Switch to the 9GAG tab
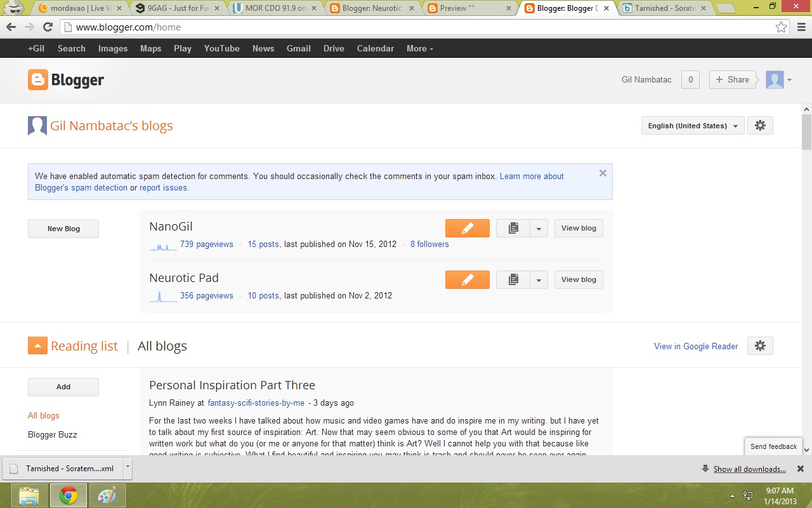The height and width of the screenshot is (508, 812). pos(179,8)
